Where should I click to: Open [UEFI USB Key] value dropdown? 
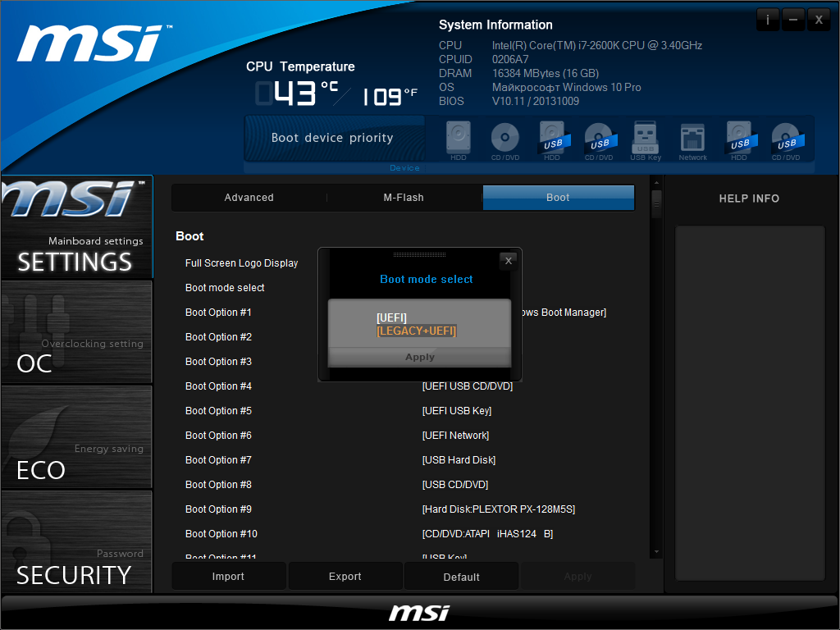(457, 411)
